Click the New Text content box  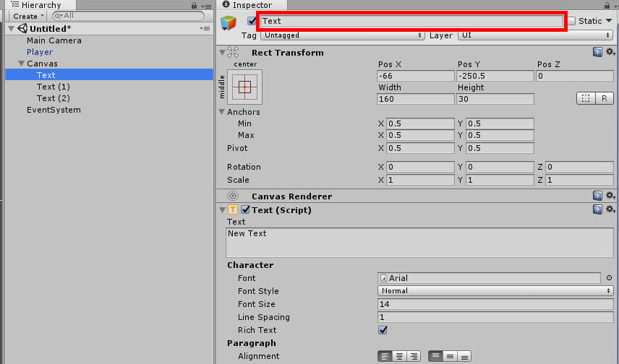click(x=419, y=242)
